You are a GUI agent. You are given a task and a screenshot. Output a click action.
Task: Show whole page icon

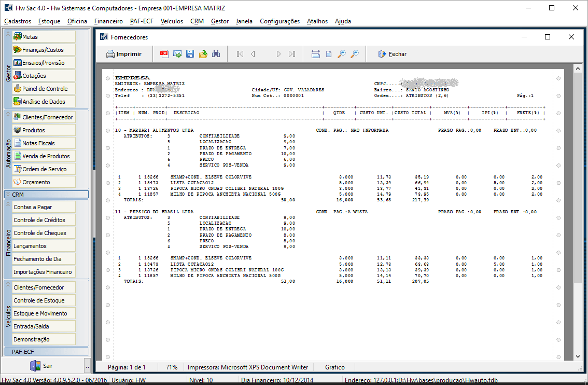tap(329, 54)
